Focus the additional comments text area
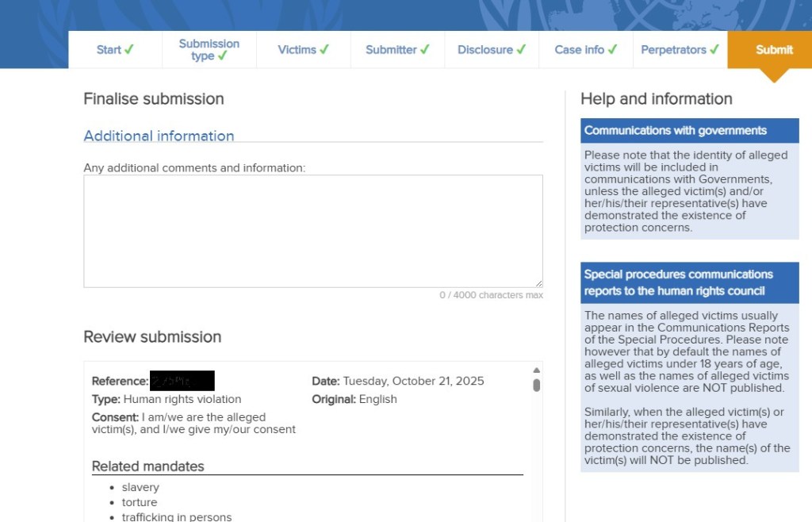Viewport: 812px width, 522px height. click(312, 231)
